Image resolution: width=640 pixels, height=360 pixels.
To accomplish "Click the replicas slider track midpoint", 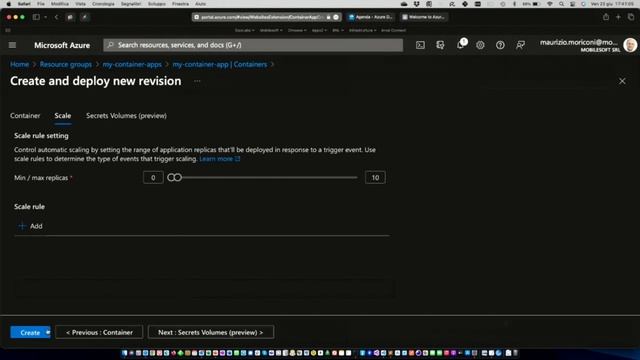I will (262, 178).
